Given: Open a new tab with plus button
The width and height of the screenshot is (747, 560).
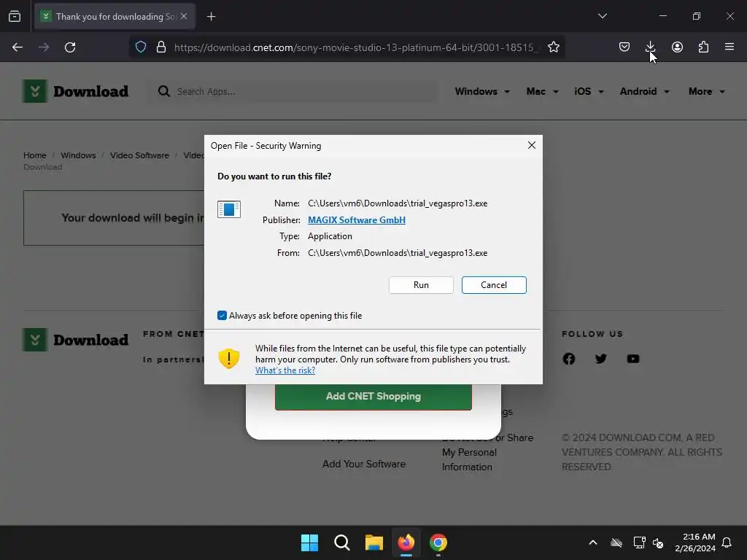Looking at the screenshot, I should (x=211, y=17).
